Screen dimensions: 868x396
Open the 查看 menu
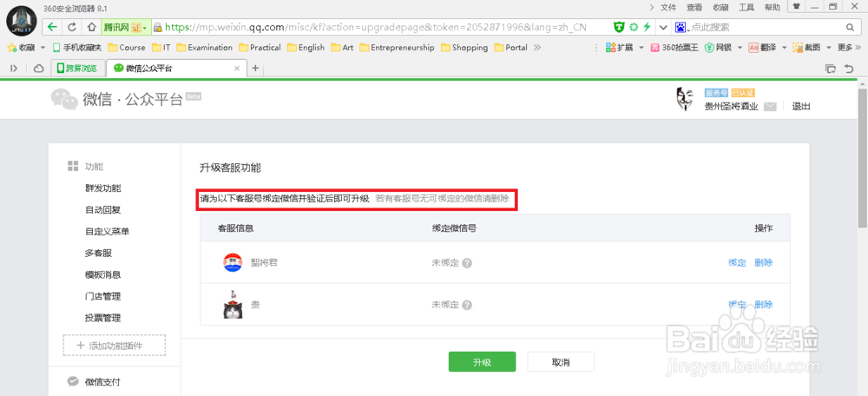click(x=694, y=7)
